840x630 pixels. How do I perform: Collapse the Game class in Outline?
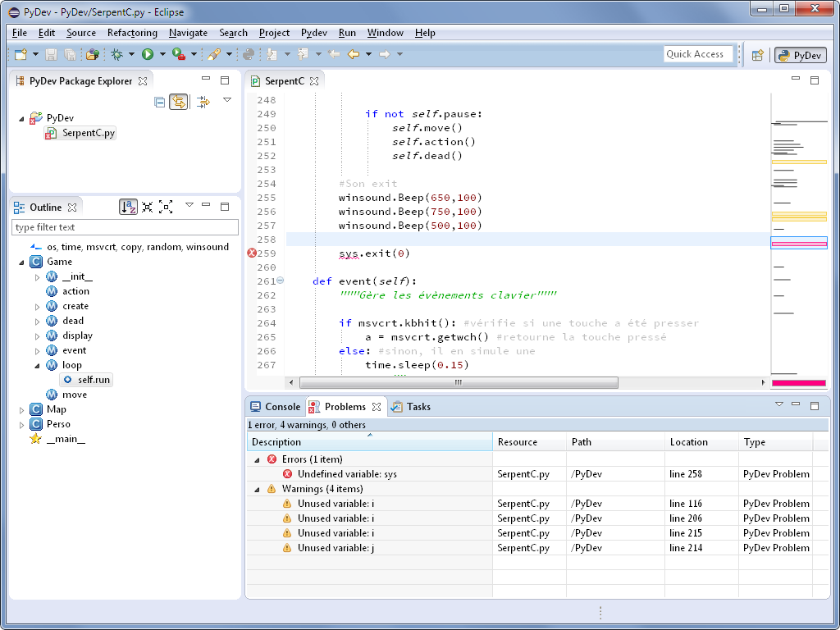click(21, 262)
